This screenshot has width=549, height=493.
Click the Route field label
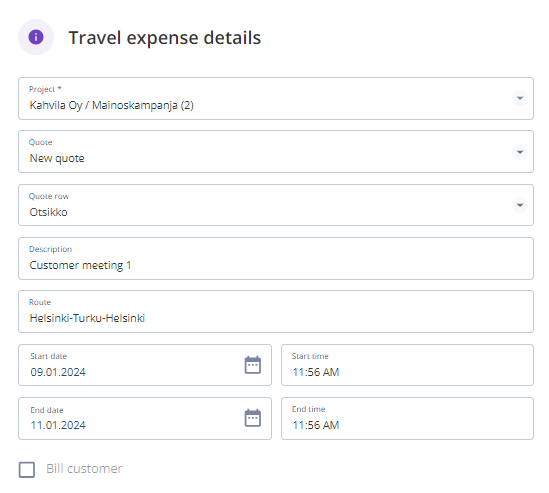pyautogui.click(x=40, y=302)
